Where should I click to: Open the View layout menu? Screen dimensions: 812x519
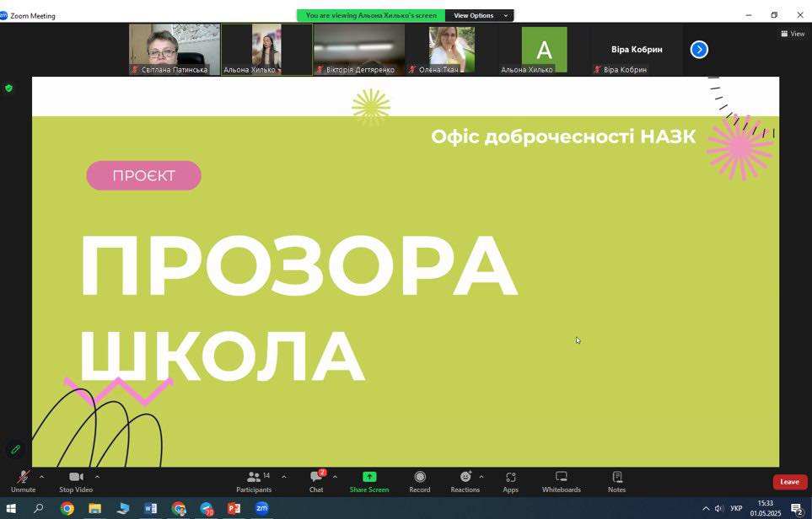click(x=793, y=34)
